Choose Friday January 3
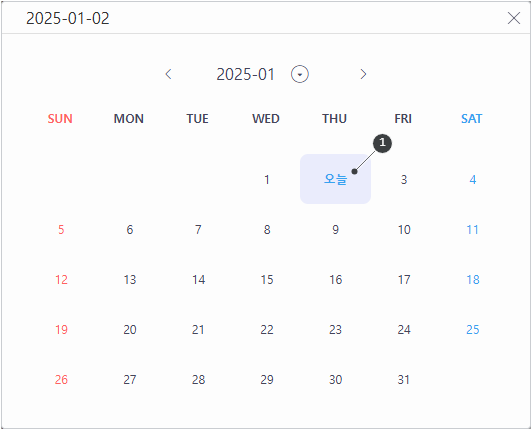The image size is (532, 430). (x=404, y=179)
